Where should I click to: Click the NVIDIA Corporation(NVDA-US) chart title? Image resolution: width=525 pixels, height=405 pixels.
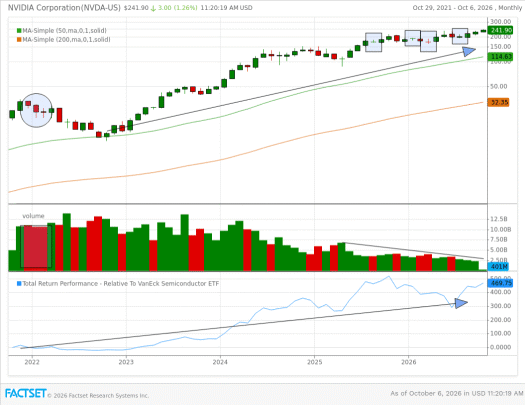point(64,7)
